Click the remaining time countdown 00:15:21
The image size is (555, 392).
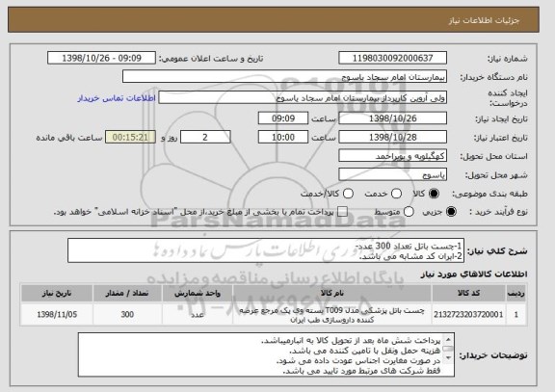pos(130,137)
